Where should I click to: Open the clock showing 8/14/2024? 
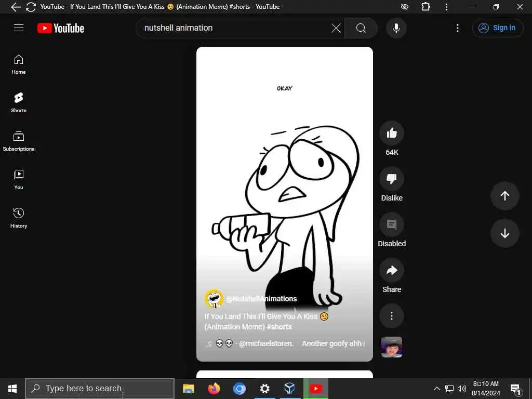(x=486, y=389)
